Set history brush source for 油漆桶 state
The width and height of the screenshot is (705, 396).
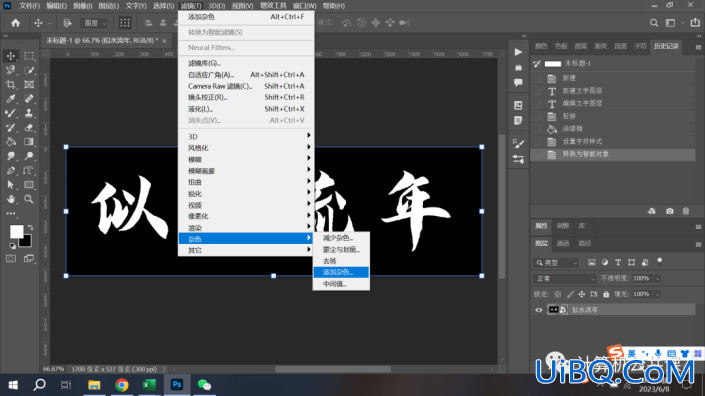click(537, 129)
